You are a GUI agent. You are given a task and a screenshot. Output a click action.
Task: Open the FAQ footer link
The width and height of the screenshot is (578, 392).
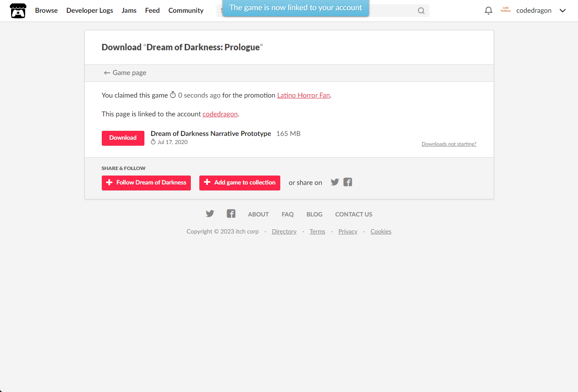(x=288, y=214)
